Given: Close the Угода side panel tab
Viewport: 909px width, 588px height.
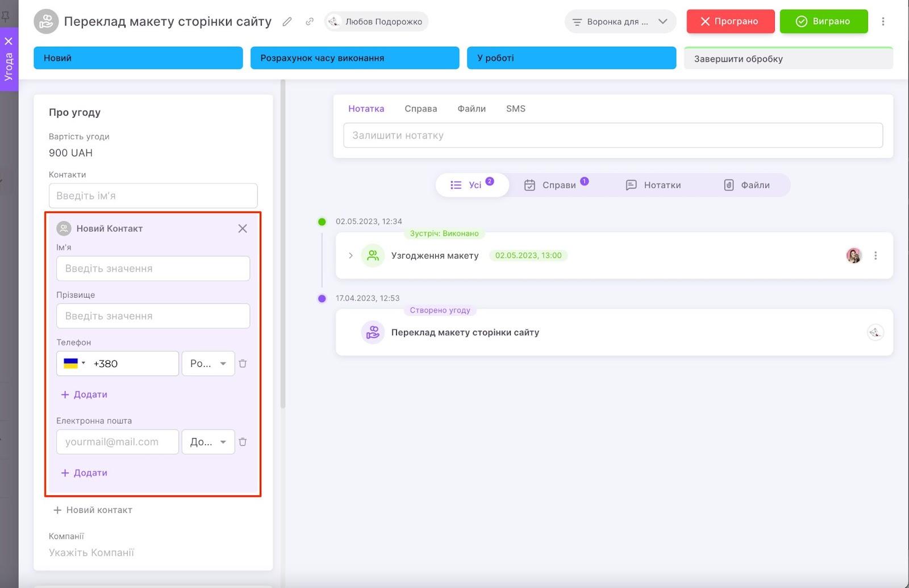Looking at the screenshot, I should coord(9,41).
